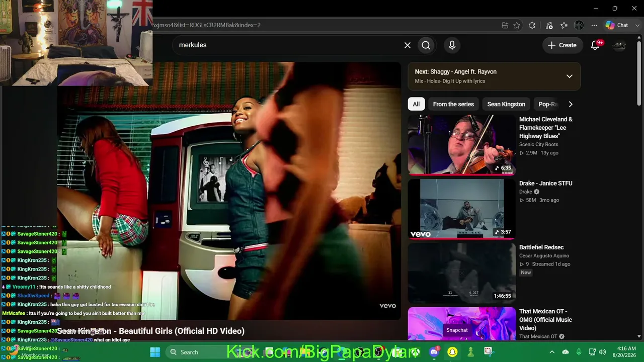The width and height of the screenshot is (644, 362).
Task: Open the browser Favorites list
Action: pos(564,25)
